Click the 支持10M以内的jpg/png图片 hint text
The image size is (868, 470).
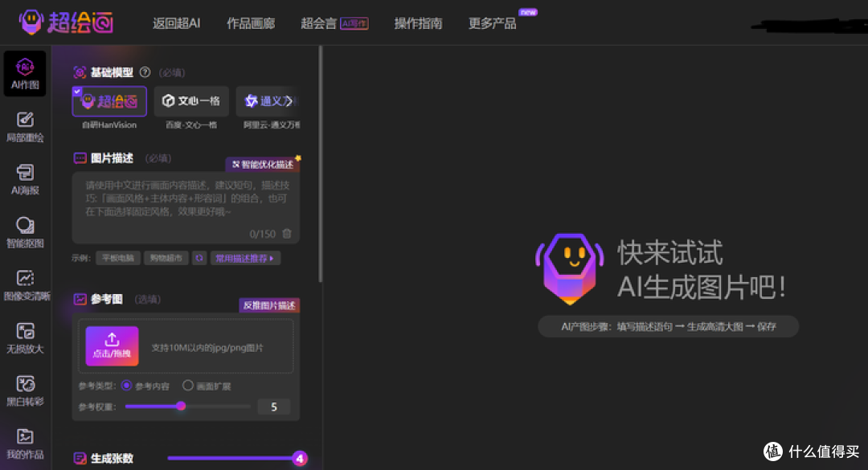(207, 348)
